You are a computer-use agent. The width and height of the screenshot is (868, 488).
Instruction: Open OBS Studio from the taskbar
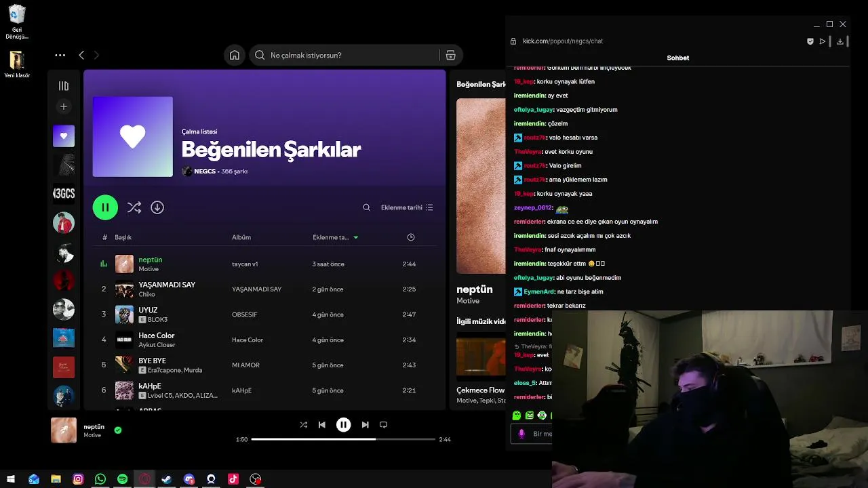tap(256, 479)
